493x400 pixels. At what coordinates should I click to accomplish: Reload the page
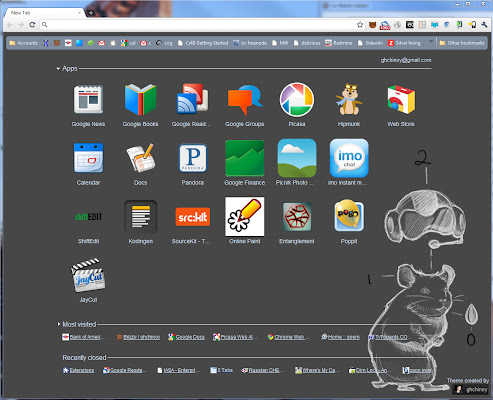tap(32, 25)
